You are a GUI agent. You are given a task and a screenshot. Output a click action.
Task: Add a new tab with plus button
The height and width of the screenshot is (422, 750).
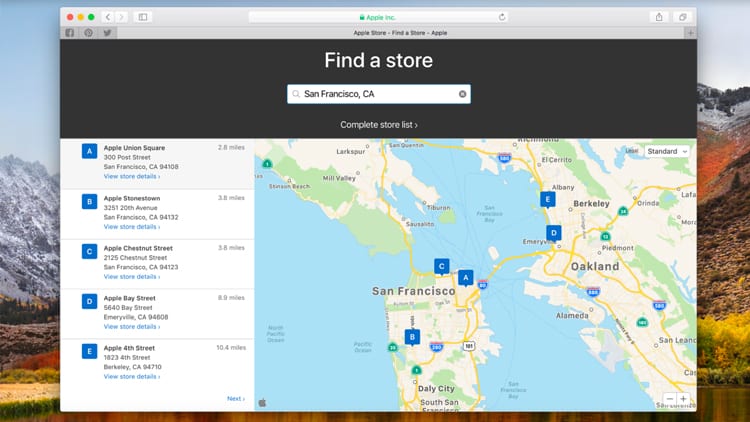(690, 33)
